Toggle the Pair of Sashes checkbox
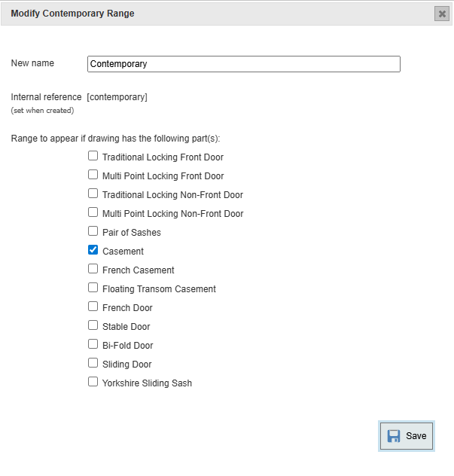The width and height of the screenshot is (454, 476). [93, 231]
